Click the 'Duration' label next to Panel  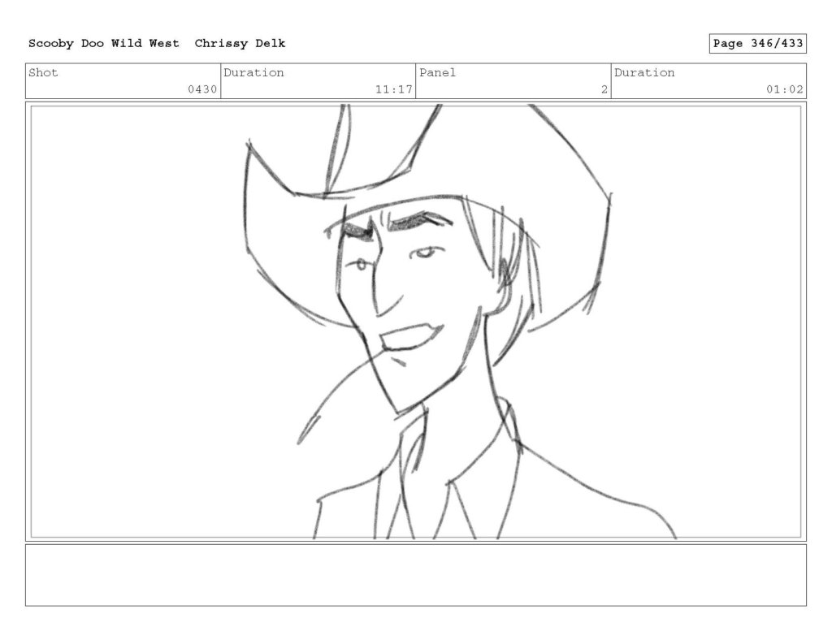point(644,72)
